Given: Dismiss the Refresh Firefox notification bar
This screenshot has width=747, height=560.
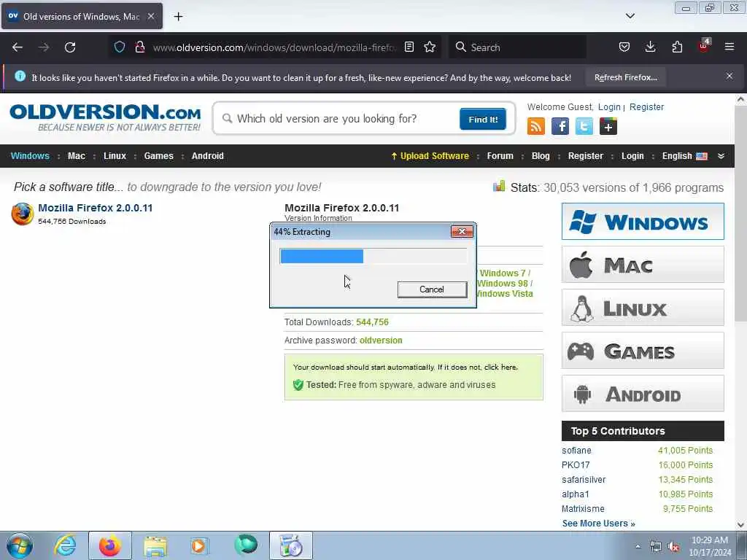Looking at the screenshot, I should point(729,76).
